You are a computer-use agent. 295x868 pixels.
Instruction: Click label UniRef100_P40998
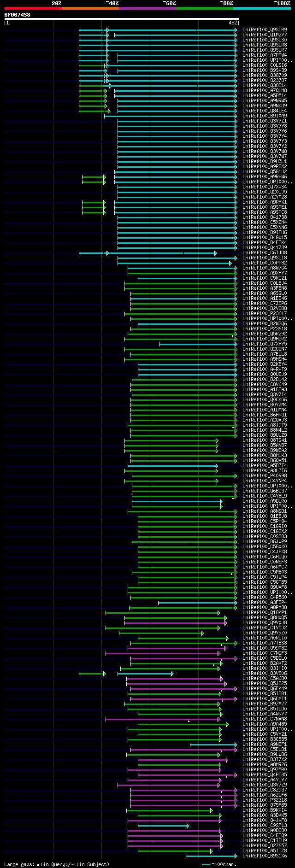point(265,475)
